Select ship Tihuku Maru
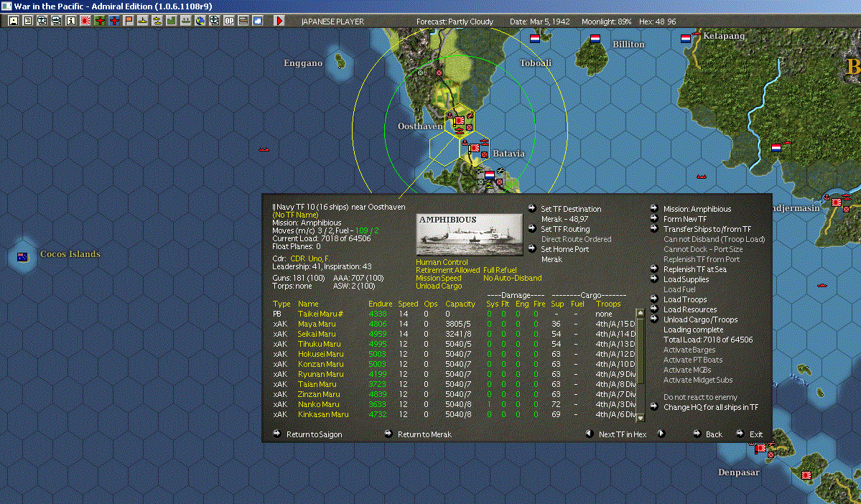861x504 pixels. pos(319,344)
